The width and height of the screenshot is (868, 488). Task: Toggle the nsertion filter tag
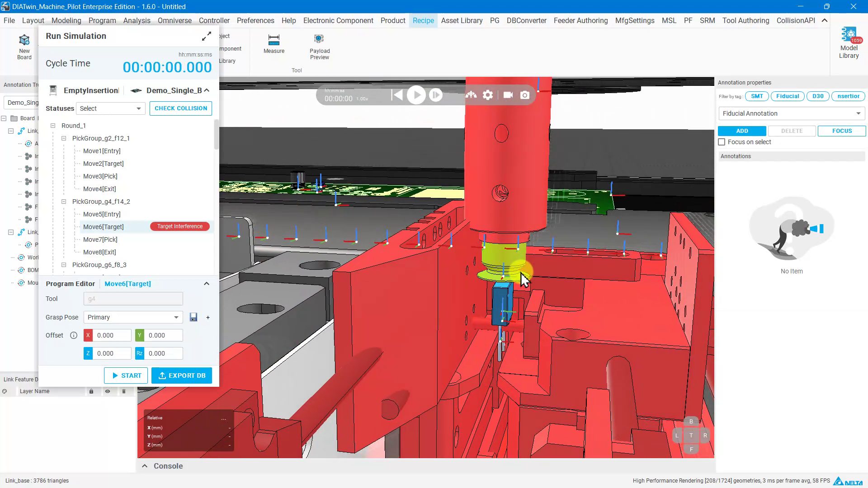848,96
